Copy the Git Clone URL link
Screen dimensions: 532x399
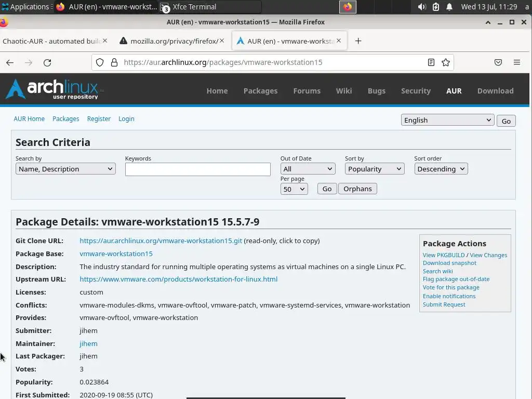tap(161, 241)
